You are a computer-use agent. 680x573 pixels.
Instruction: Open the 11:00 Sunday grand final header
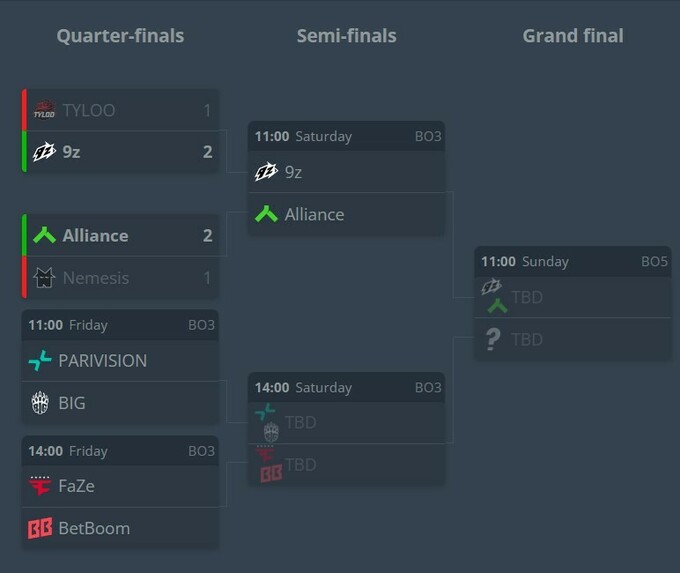573,262
